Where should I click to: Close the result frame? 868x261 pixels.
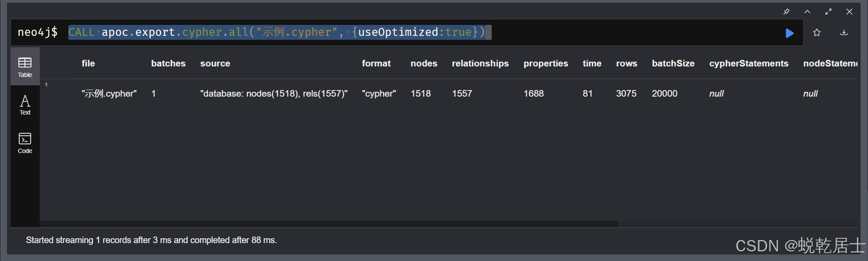(849, 12)
